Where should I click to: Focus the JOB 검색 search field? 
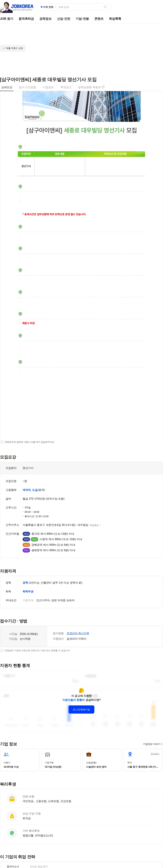pyautogui.click(x=79, y=7)
